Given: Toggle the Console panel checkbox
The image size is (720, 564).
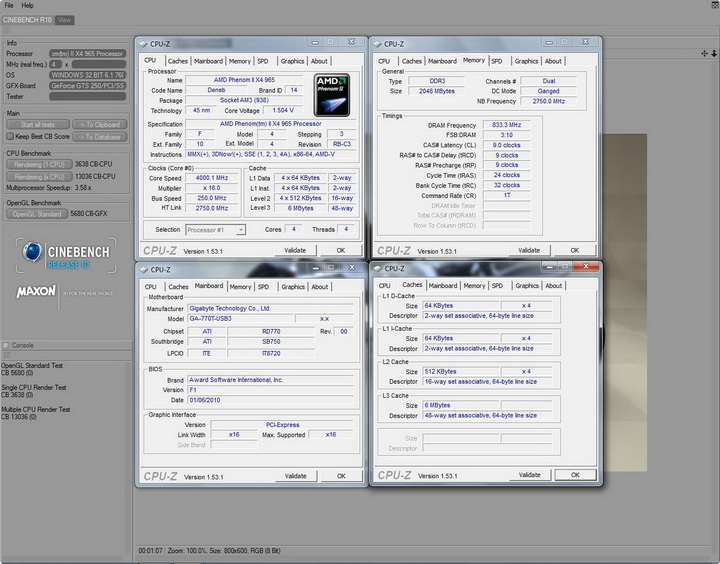Looking at the screenshot, I should click(x=6, y=345).
